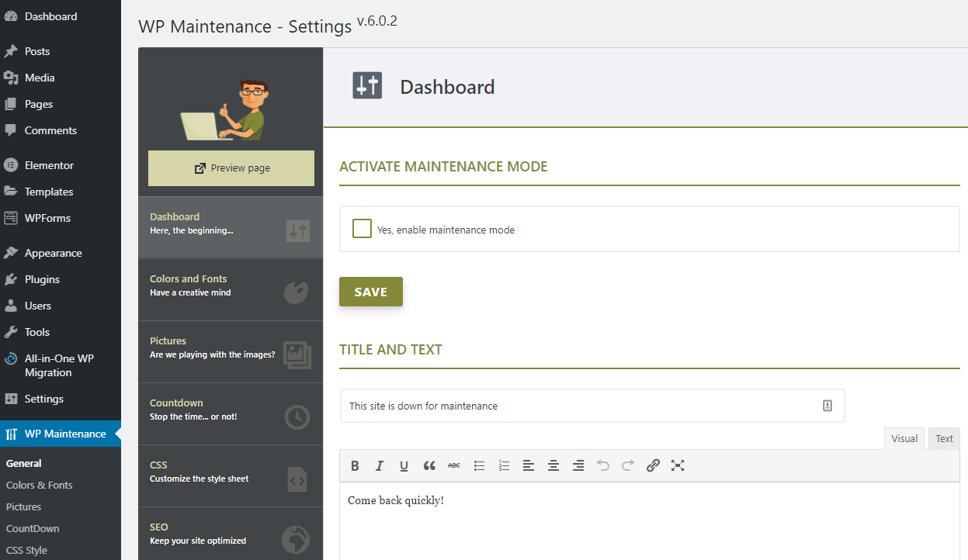
Task: Align text to center
Action: [x=553, y=465]
